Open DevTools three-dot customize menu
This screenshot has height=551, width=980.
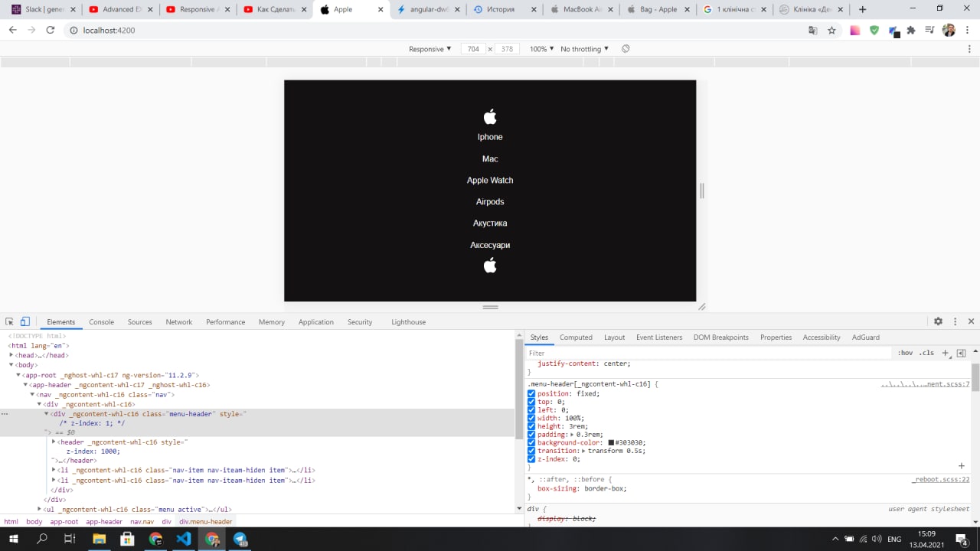click(x=955, y=321)
